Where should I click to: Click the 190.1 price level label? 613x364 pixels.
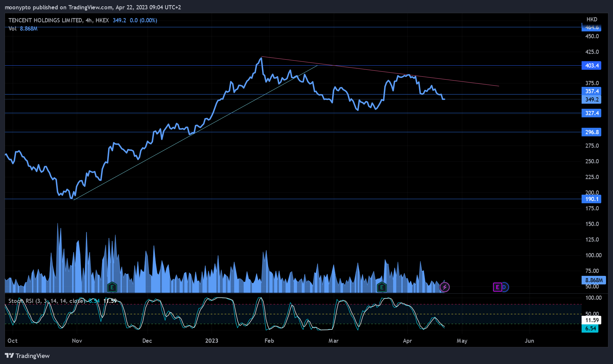point(591,199)
